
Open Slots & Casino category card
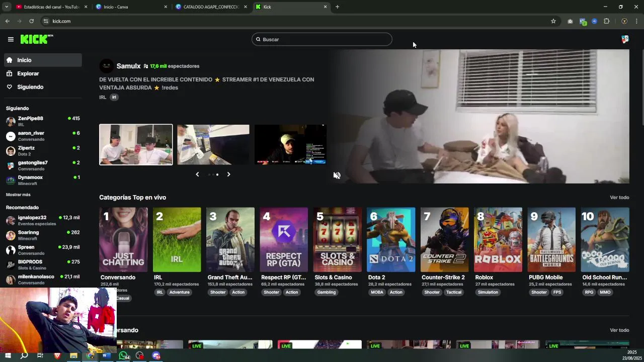tap(337, 240)
